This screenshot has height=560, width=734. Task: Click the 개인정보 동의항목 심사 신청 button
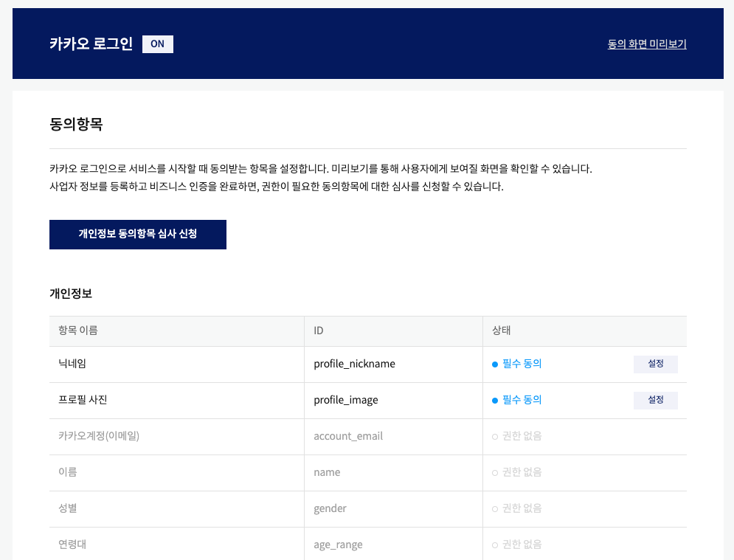click(x=138, y=234)
